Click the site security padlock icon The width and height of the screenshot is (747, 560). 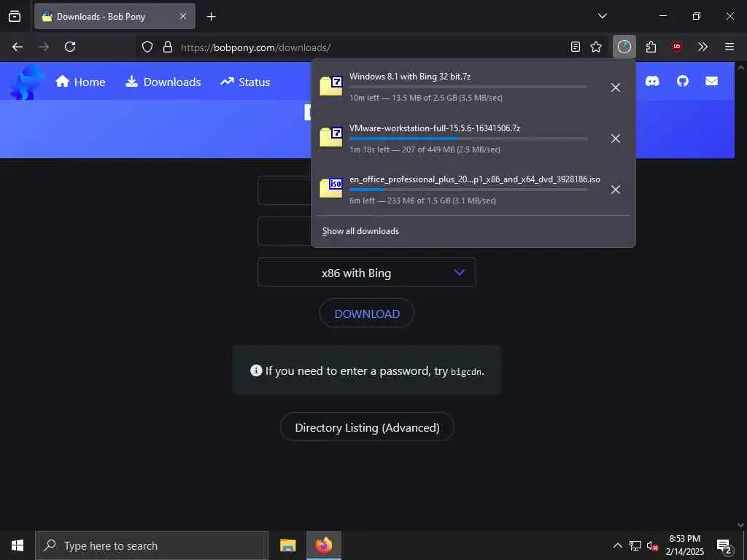[x=167, y=47]
